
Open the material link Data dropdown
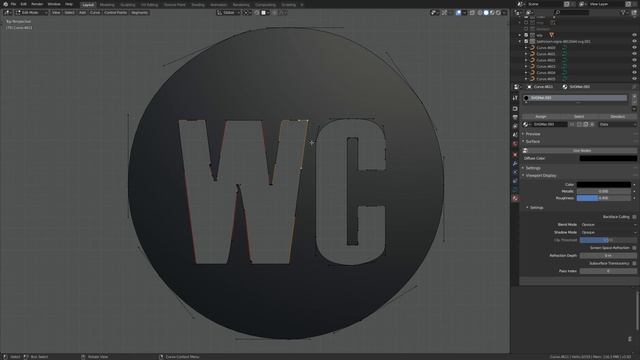tap(618, 124)
